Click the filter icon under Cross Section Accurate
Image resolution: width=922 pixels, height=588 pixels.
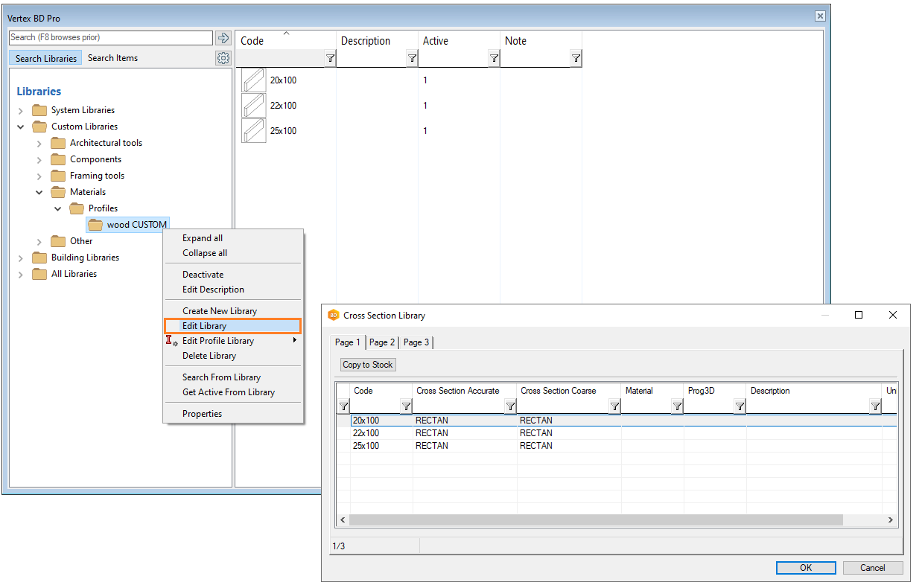510,406
